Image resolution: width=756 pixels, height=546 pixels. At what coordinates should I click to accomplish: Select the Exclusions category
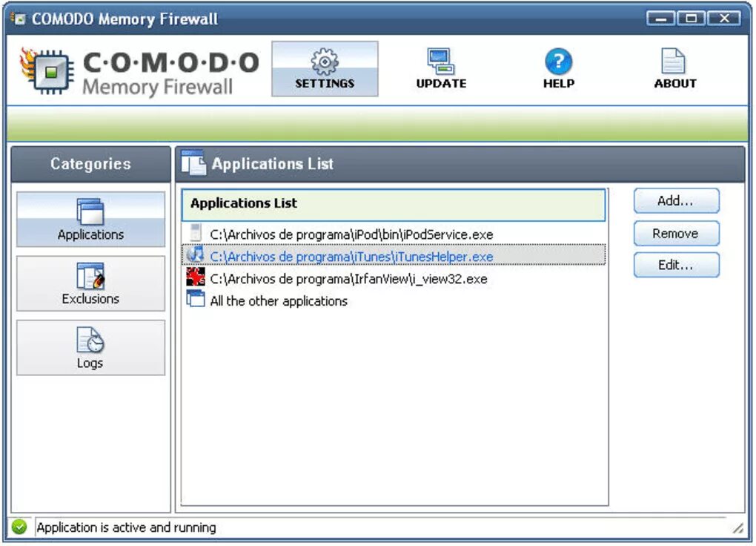[90, 284]
